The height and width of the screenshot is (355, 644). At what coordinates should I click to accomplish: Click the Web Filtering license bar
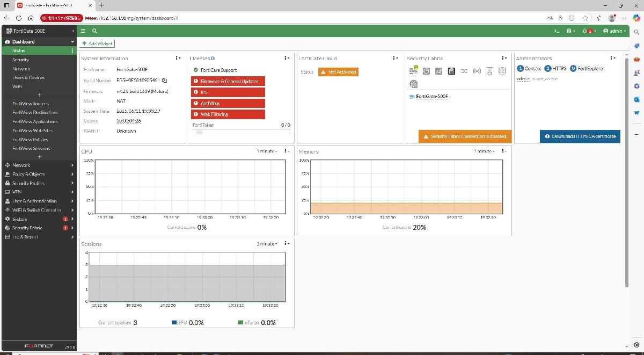tap(228, 114)
